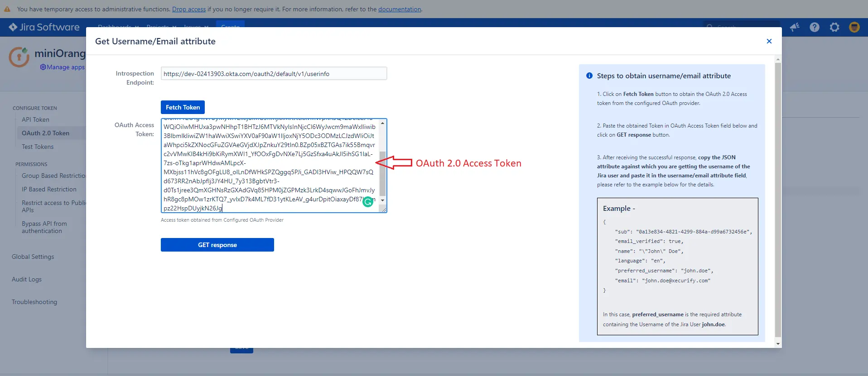Viewport: 868px width, 376px height.
Task: Close the Get Username/Email attribute dialog
Action: coord(769,41)
